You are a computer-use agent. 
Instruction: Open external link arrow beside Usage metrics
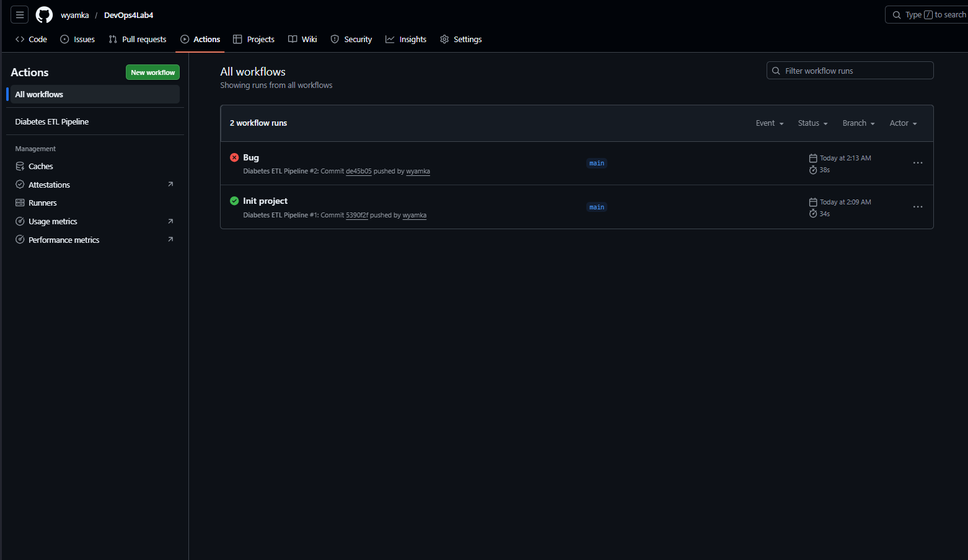(x=170, y=221)
